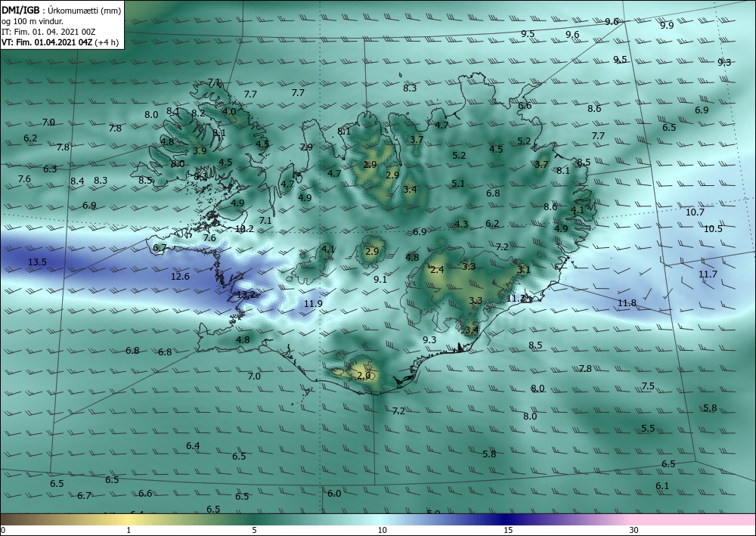This screenshot has width=756, height=536.
Task: Click the 5.1 value in north Iceland
Action: [458, 183]
